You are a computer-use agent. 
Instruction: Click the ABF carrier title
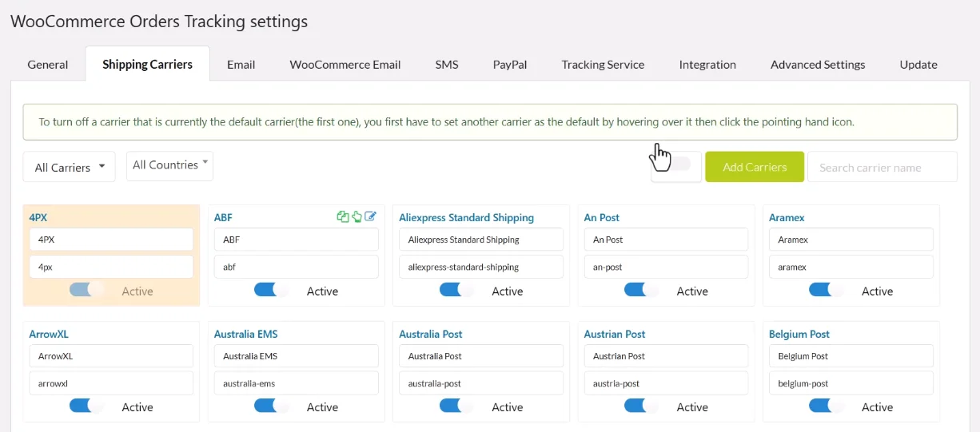223,217
